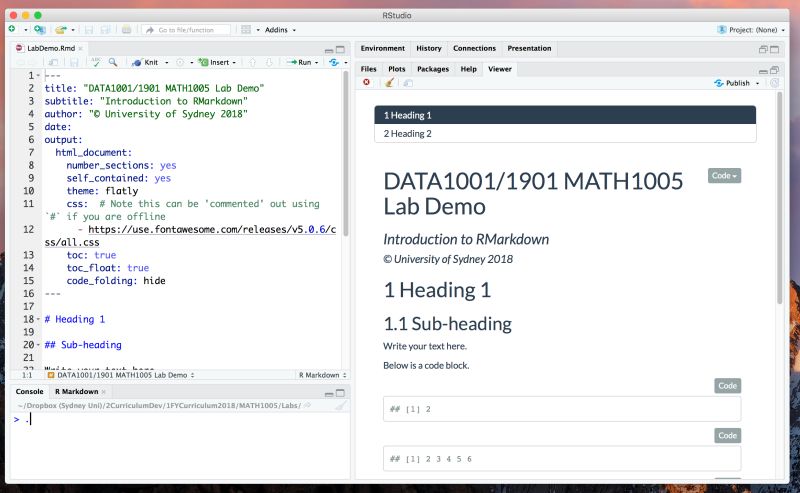Maximize the source editor pane
The height and width of the screenshot is (493, 800).
point(340,50)
